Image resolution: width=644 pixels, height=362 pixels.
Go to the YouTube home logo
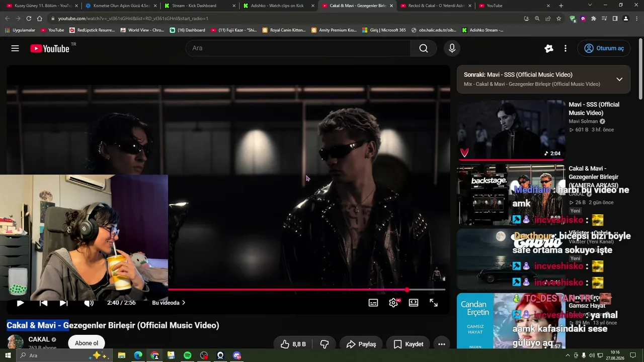coord(50,48)
